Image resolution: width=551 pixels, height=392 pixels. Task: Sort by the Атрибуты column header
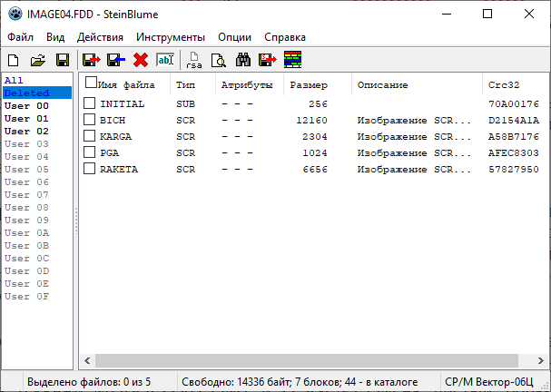(x=247, y=85)
